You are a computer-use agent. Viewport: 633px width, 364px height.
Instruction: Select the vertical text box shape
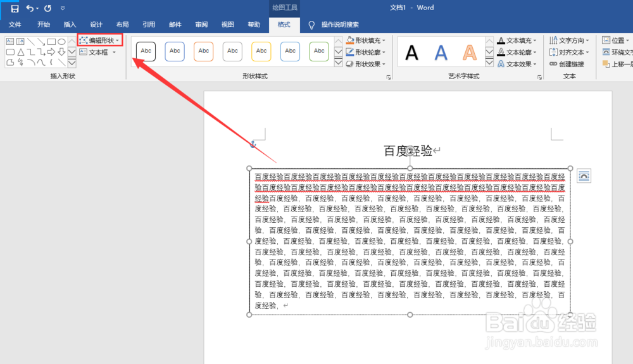20,42
